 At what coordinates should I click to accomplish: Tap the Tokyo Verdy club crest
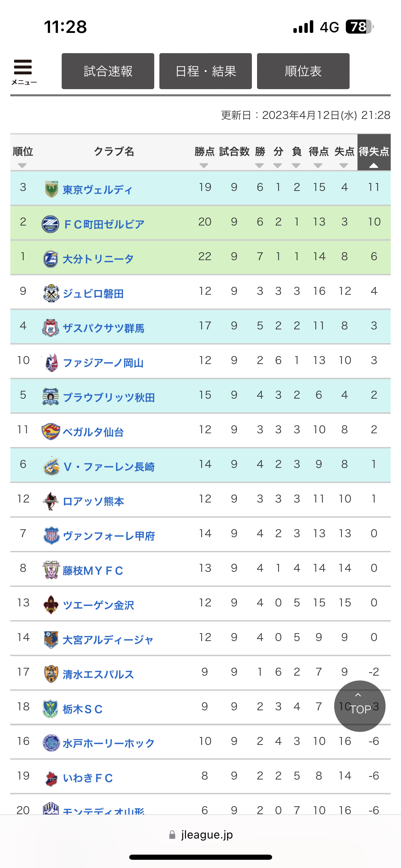(x=51, y=189)
